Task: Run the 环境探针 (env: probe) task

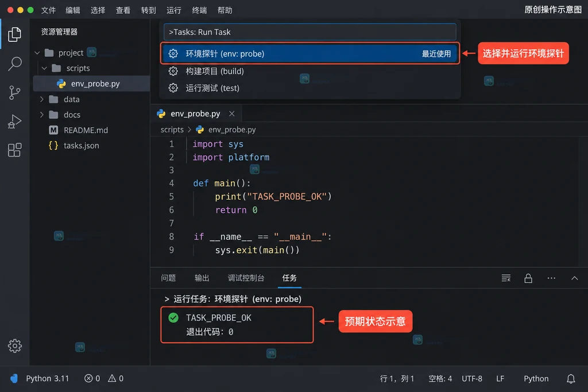Action: pos(311,53)
